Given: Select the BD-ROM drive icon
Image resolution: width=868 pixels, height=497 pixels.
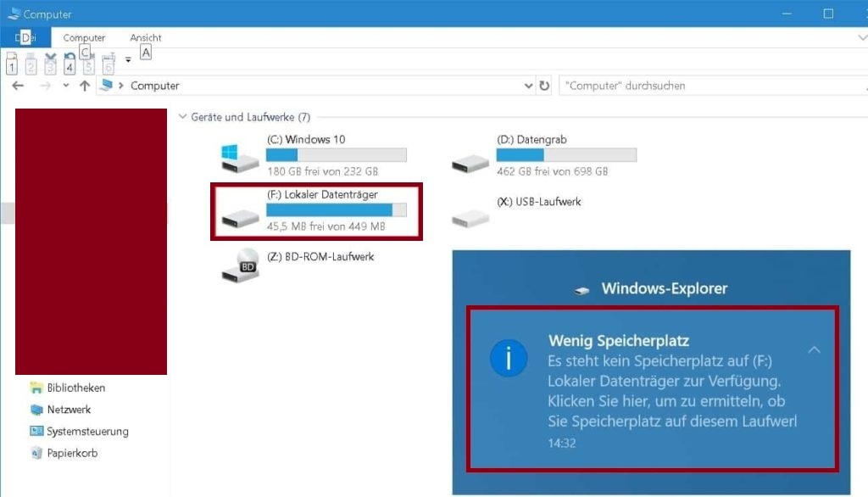Looking at the screenshot, I should point(240,265).
